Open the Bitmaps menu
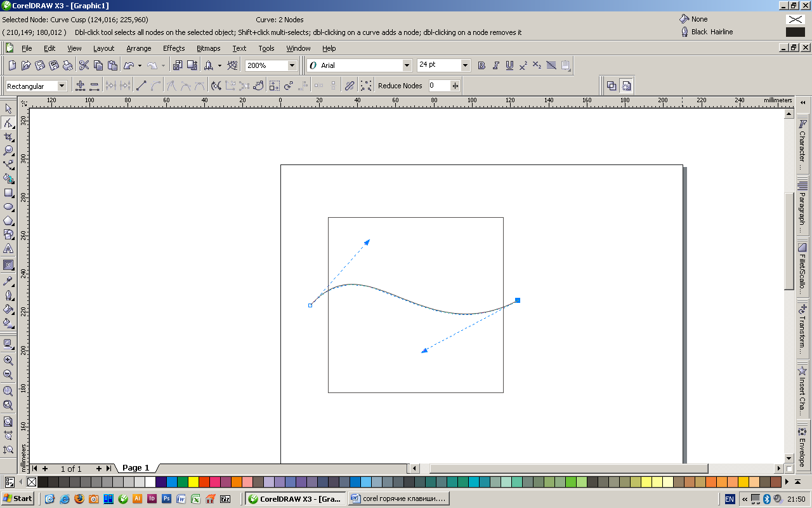812x508 pixels. click(209, 48)
